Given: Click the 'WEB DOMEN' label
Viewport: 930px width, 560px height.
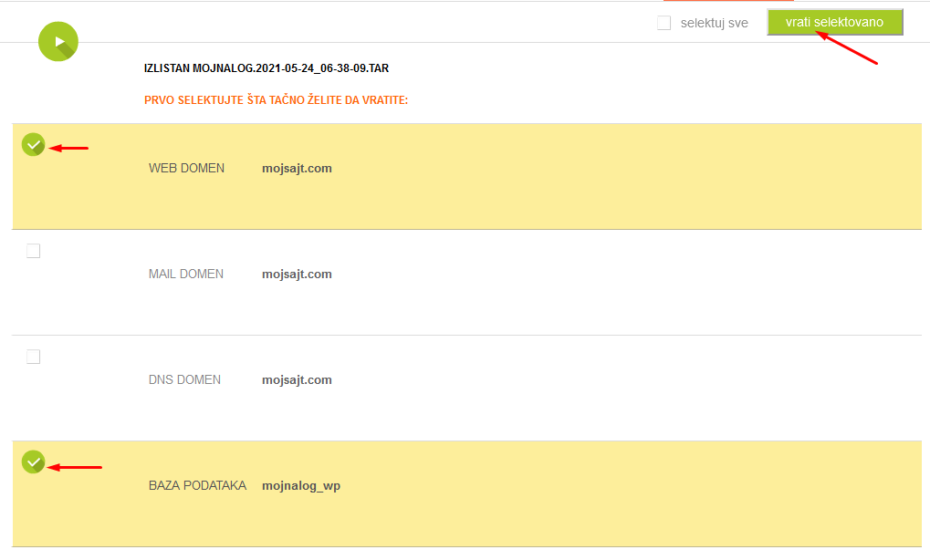Looking at the screenshot, I should [186, 169].
